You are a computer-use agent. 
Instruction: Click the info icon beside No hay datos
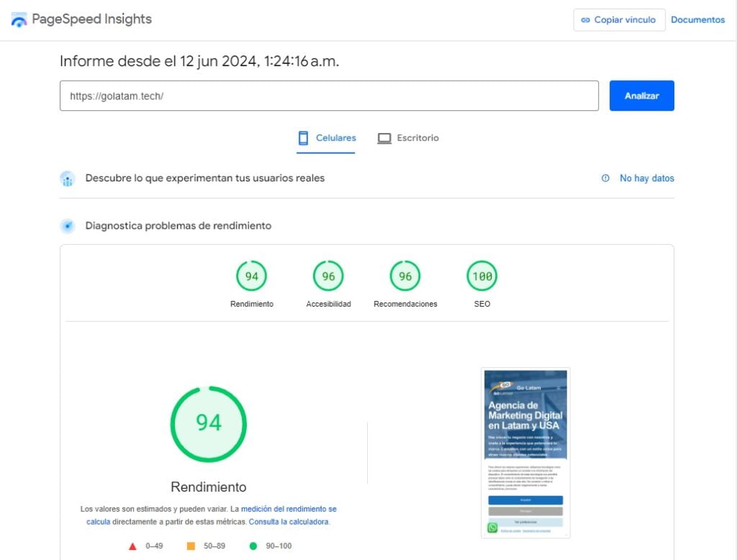(605, 179)
